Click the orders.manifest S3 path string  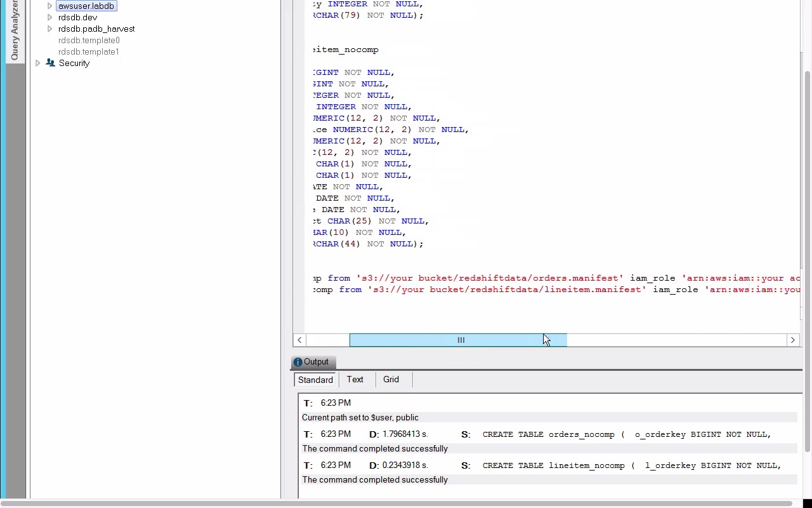click(x=490, y=278)
